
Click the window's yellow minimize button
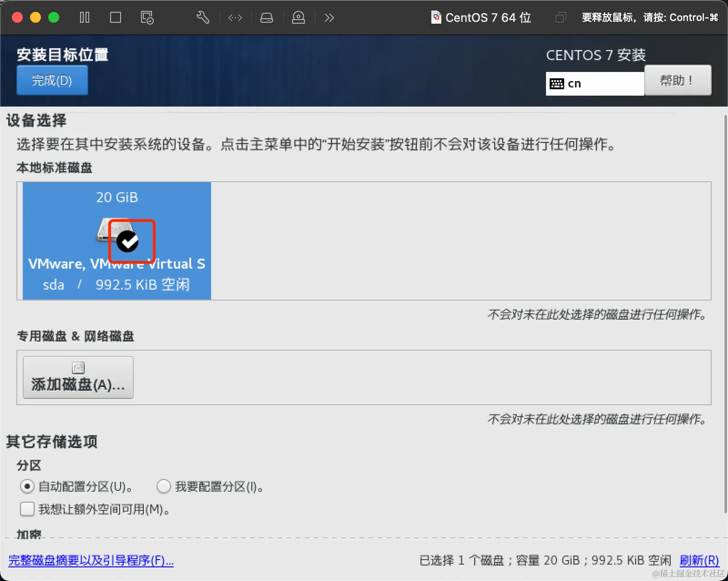(35, 18)
